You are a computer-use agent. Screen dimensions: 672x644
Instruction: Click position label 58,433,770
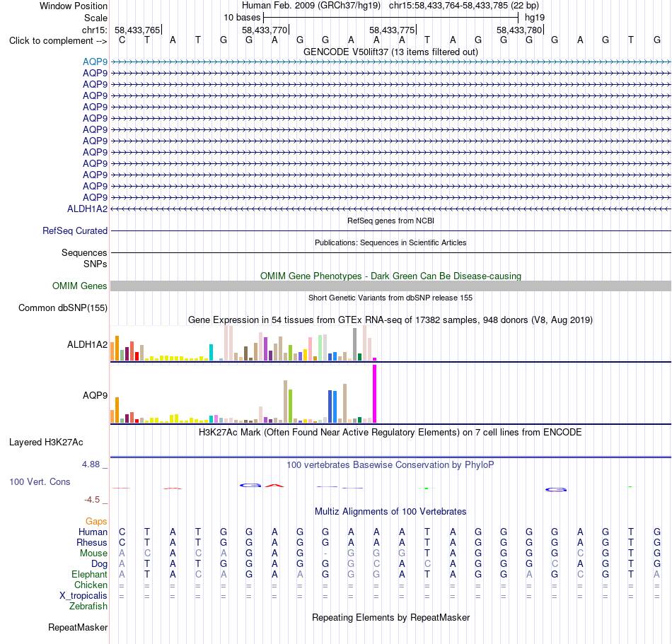pos(265,30)
